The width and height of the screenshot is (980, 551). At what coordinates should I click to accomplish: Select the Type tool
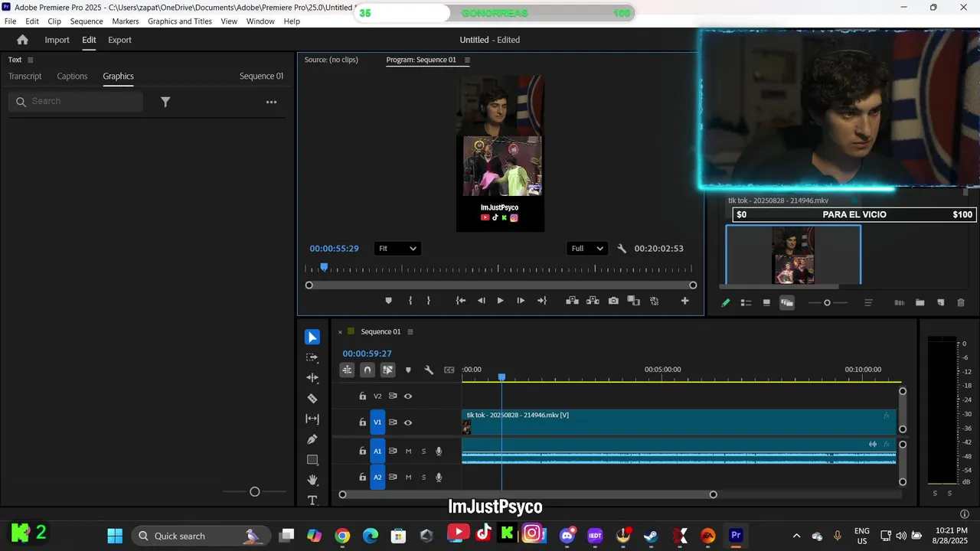312,500
